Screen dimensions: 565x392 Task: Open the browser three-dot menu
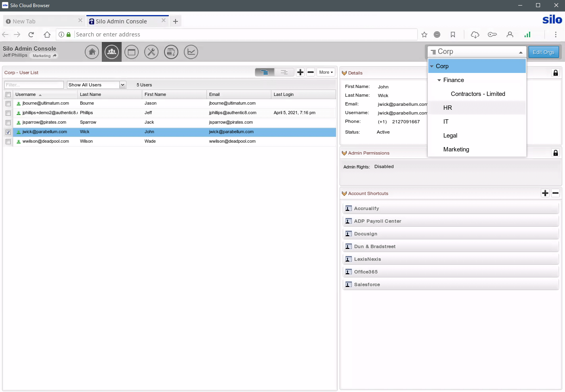tap(555, 34)
